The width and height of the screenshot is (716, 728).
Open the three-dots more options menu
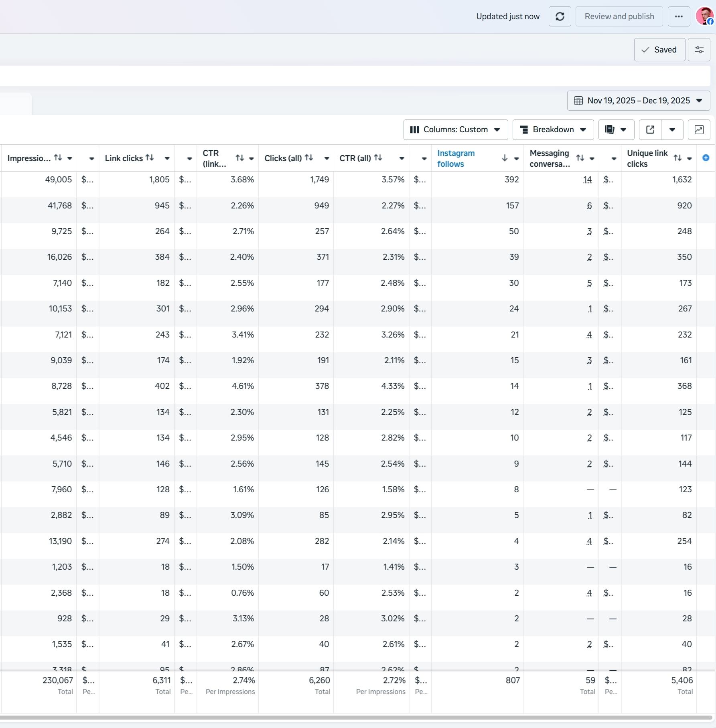click(679, 16)
